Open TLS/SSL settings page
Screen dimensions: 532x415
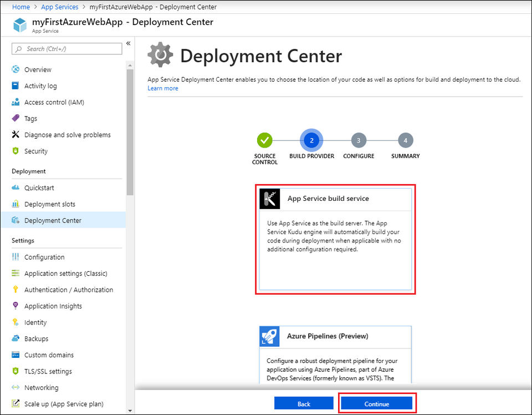(x=48, y=371)
